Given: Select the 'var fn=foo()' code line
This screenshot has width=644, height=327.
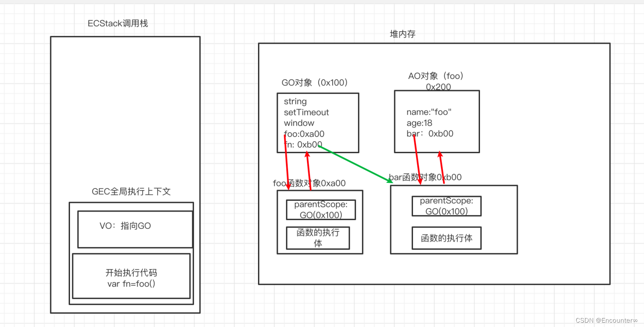Looking at the screenshot, I should click(131, 283).
